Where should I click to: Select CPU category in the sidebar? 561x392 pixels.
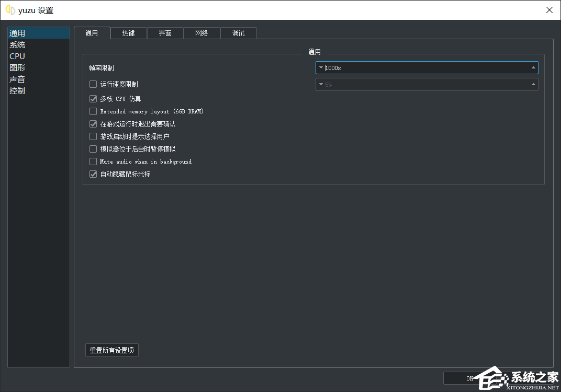pyautogui.click(x=17, y=56)
